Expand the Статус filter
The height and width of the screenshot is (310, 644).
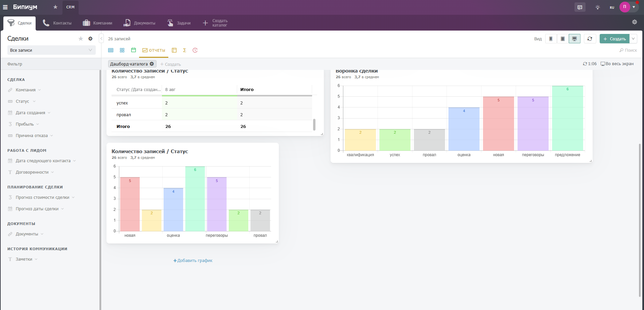point(23,101)
